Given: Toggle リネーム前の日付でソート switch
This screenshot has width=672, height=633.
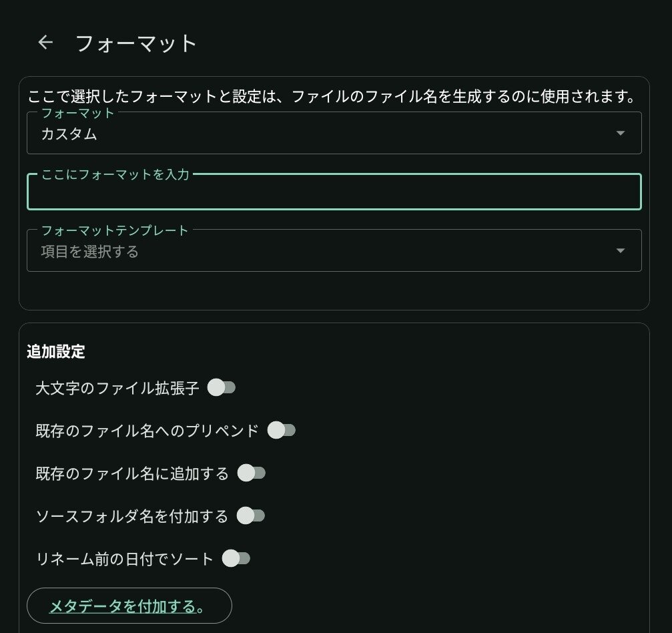Looking at the screenshot, I should [236, 558].
